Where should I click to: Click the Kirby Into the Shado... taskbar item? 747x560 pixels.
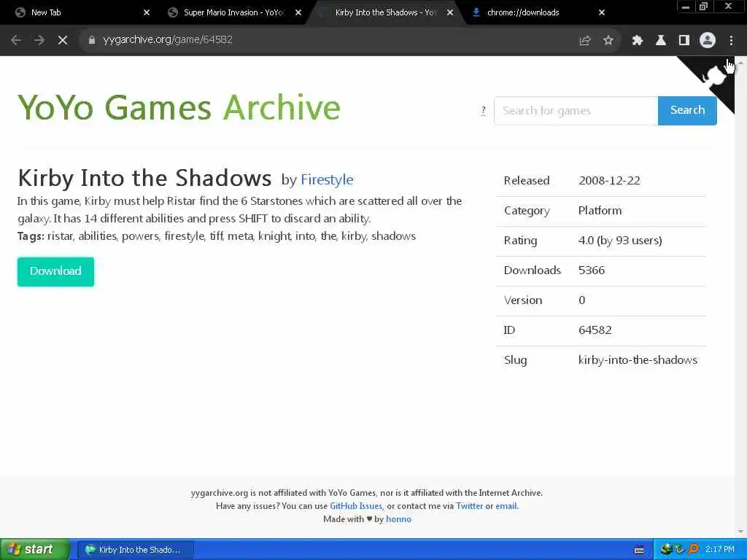[135, 550]
